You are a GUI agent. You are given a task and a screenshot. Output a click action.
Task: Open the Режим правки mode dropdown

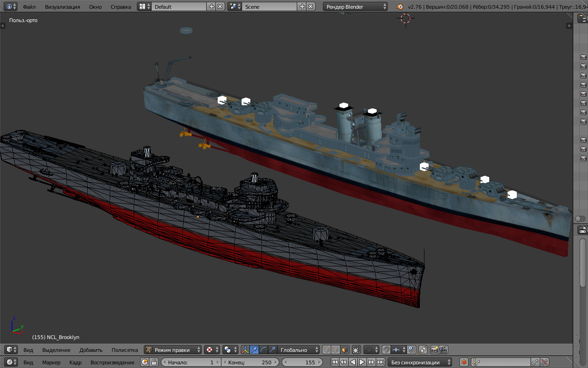[173, 350]
